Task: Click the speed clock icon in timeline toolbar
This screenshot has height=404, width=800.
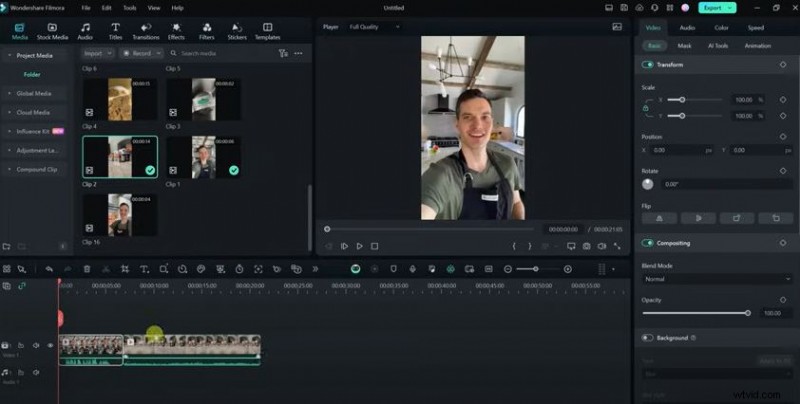Action: coord(182,269)
